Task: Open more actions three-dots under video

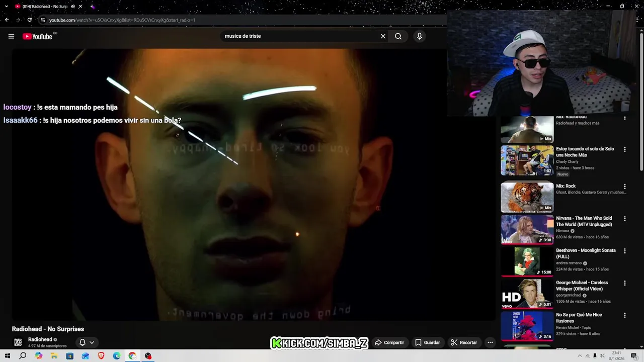Action: tap(490, 342)
